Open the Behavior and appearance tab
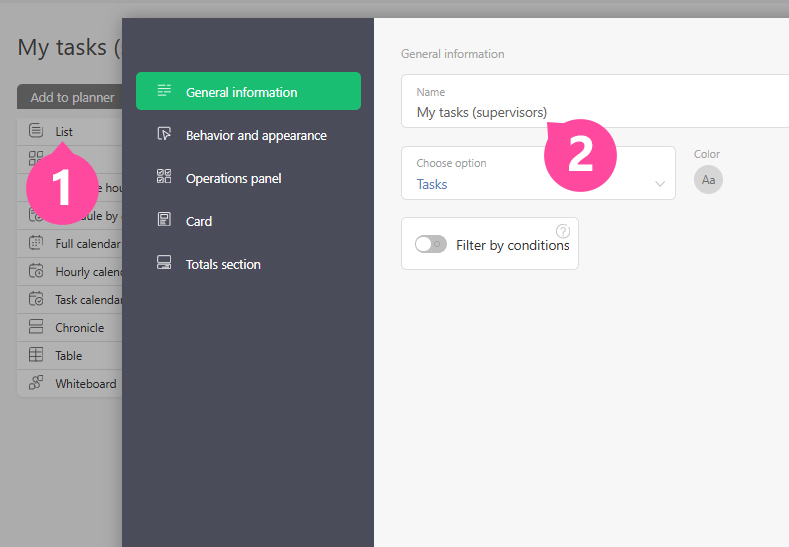Viewport: 789px width, 547px height. coord(256,135)
